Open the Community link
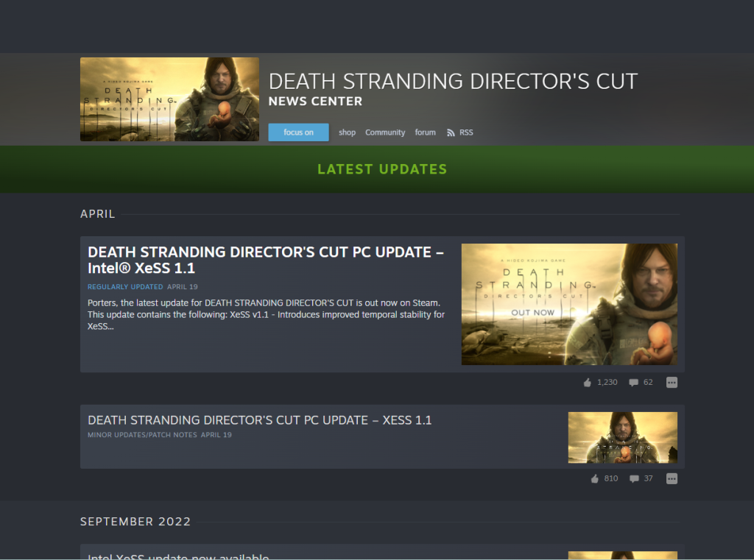 [x=385, y=132]
